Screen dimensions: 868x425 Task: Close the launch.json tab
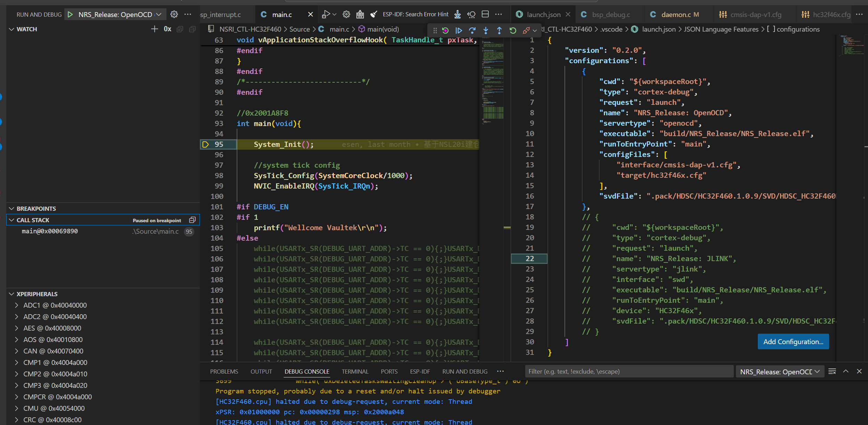click(x=568, y=14)
